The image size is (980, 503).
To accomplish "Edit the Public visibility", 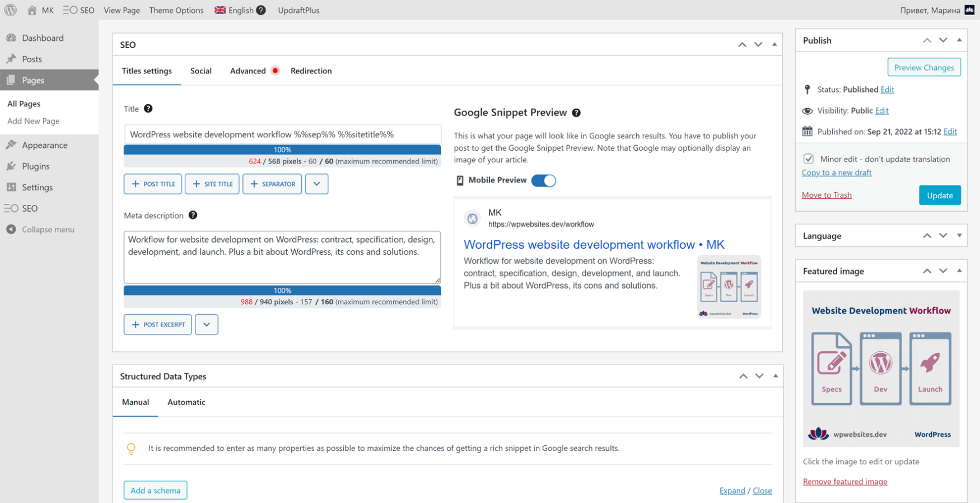I will click(x=881, y=111).
